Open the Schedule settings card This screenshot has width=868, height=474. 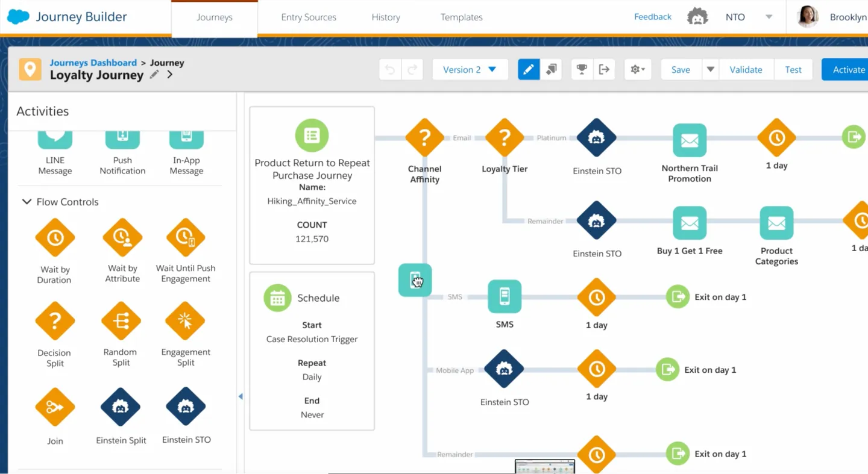pos(312,351)
